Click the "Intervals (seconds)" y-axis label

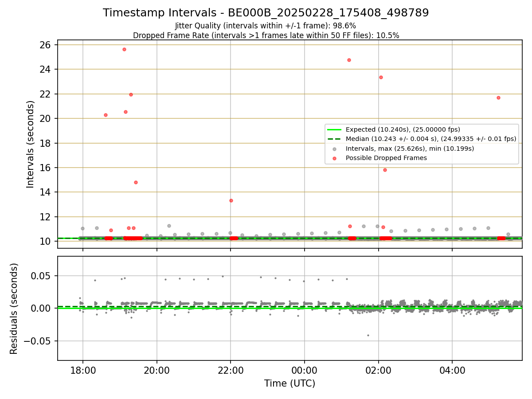click(x=30, y=144)
